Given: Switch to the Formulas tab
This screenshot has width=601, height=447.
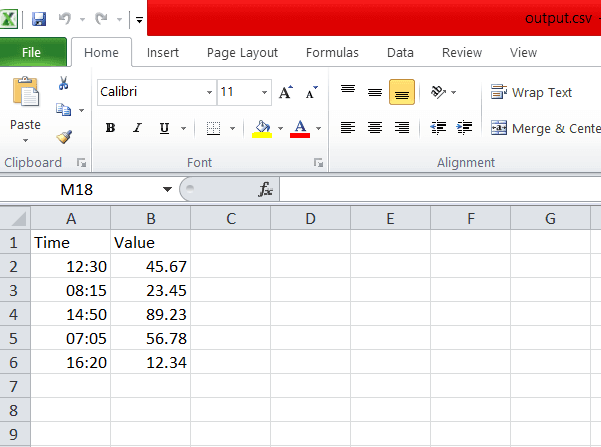Looking at the screenshot, I should click(x=332, y=53).
